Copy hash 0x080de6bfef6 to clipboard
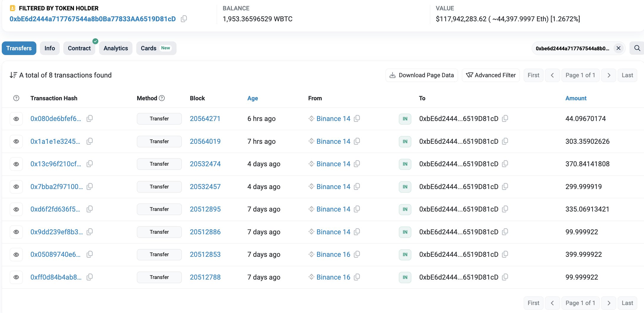Screen dimensions: 644x313 [90, 119]
